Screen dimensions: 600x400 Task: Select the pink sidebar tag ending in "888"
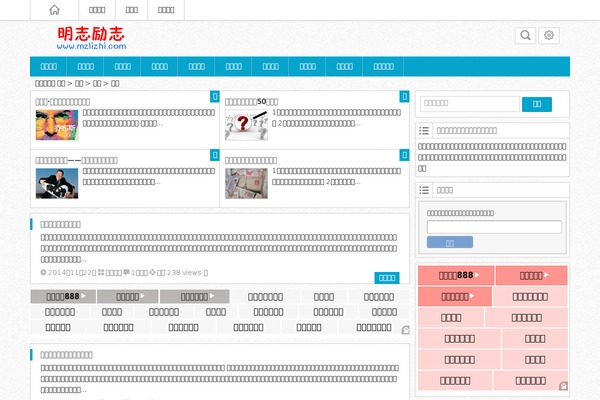click(x=456, y=275)
